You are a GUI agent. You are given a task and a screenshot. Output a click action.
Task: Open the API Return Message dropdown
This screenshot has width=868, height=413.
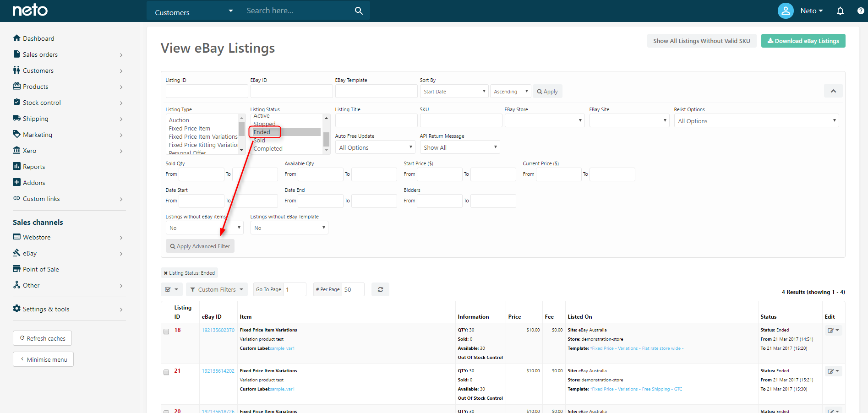[x=460, y=147]
